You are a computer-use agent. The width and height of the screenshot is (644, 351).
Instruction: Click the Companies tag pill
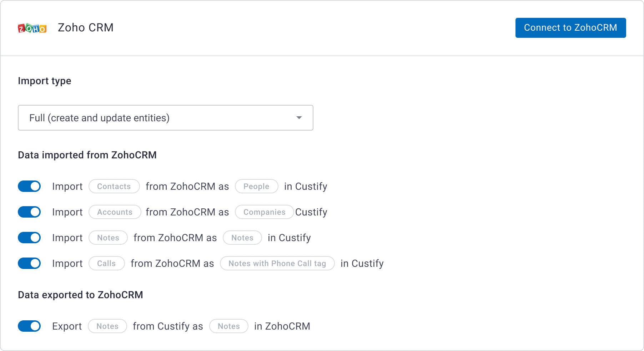(265, 212)
